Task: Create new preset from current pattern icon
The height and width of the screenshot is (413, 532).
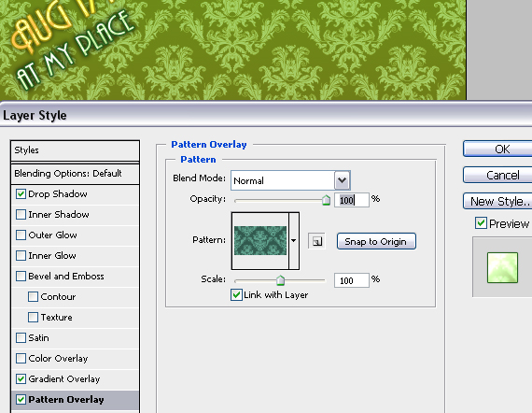Action: tap(317, 241)
